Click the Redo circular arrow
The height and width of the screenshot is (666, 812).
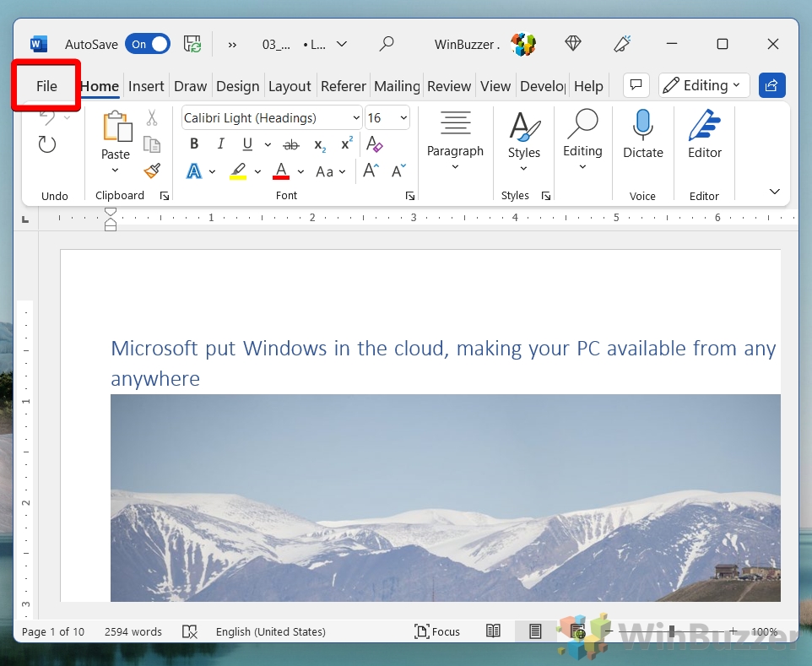pyautogui.click(x=47, y=144)
